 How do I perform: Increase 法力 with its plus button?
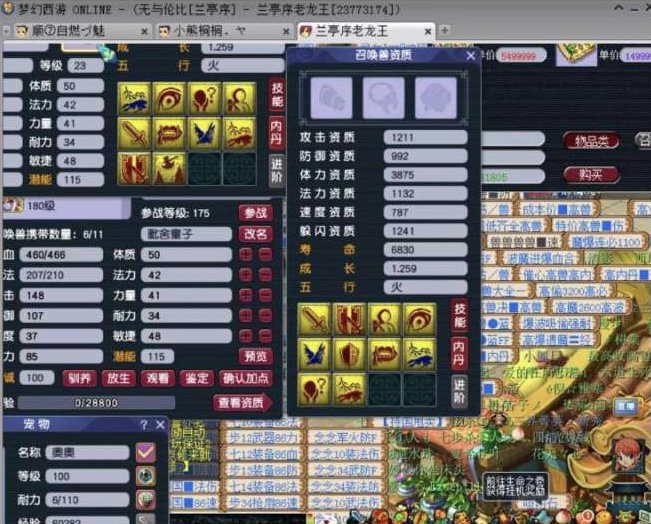(246, 274)
